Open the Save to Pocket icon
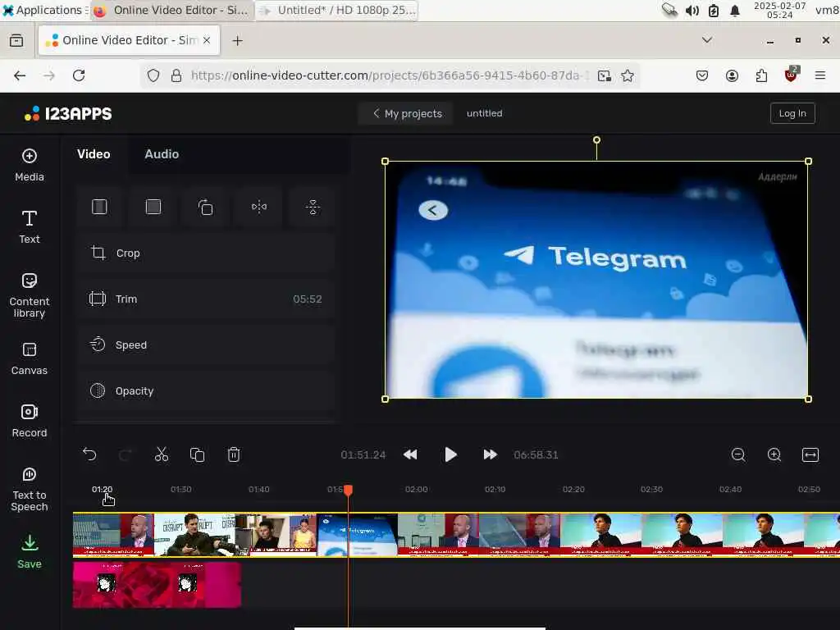This screenshot has height=630, width=840. (x=702, y=75)
